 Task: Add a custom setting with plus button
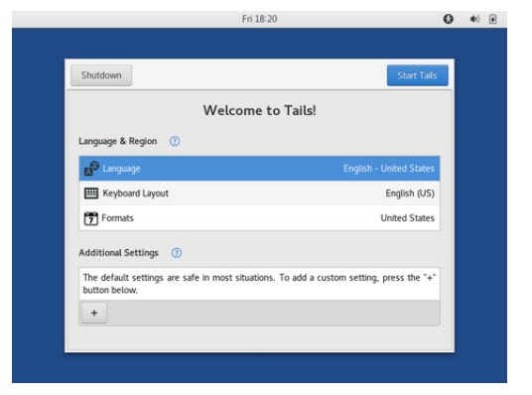[94, 313]
